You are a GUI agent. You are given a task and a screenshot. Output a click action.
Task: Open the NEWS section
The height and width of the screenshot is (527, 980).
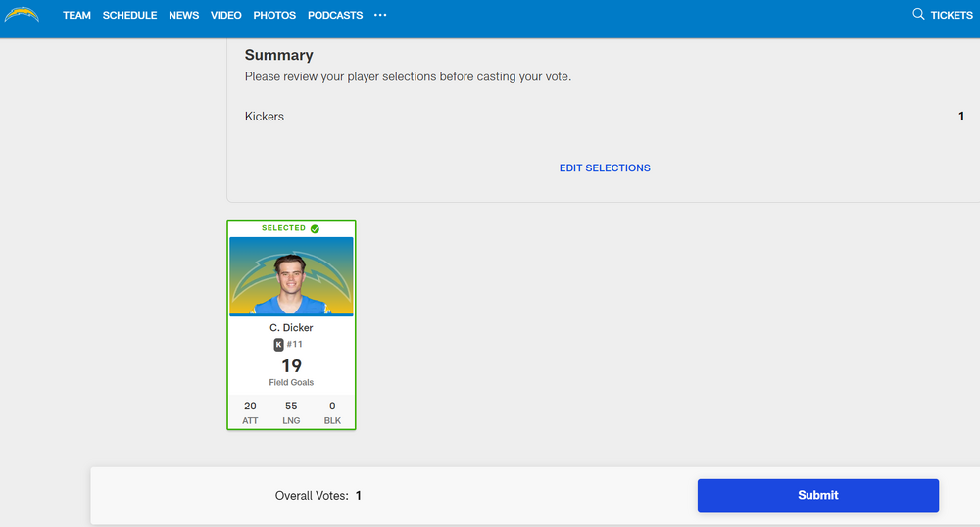click(x=183, y=16)
